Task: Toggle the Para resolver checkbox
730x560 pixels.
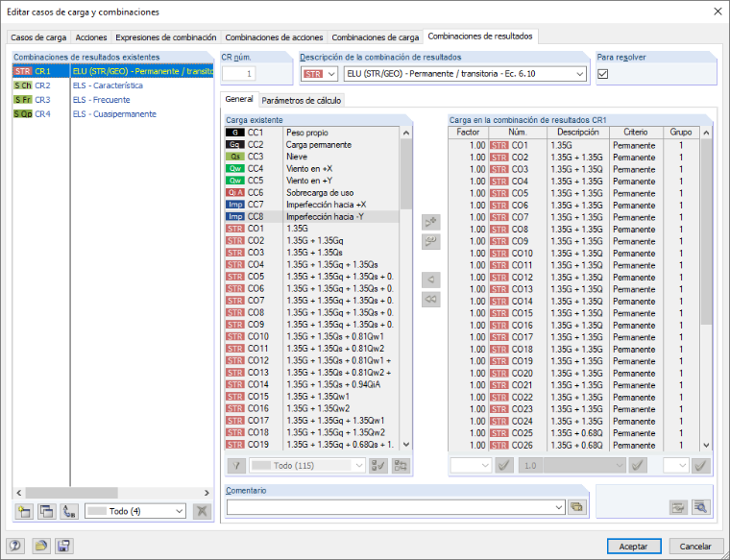Action: point(603,74)
